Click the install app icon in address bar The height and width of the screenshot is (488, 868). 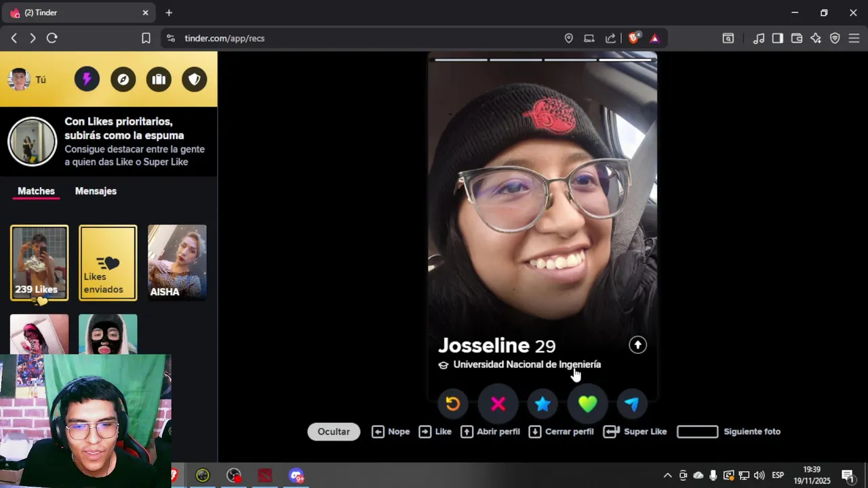click(x=589, y=39)
